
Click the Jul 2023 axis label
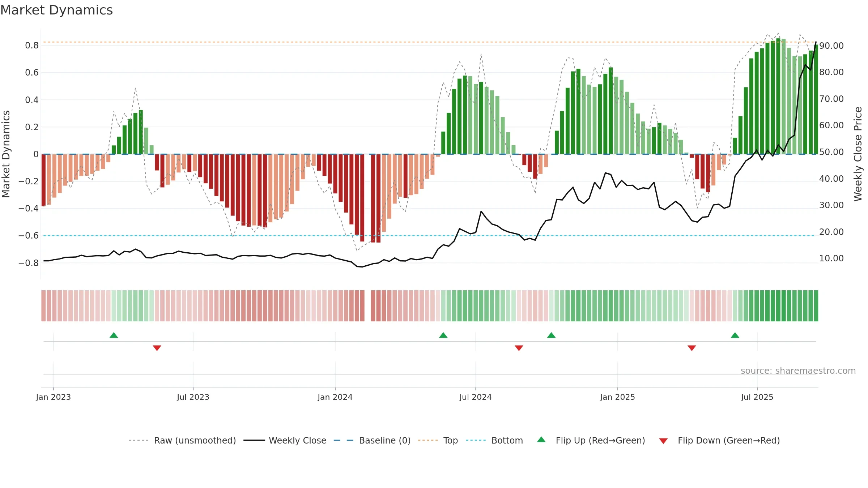click(193, 397)
